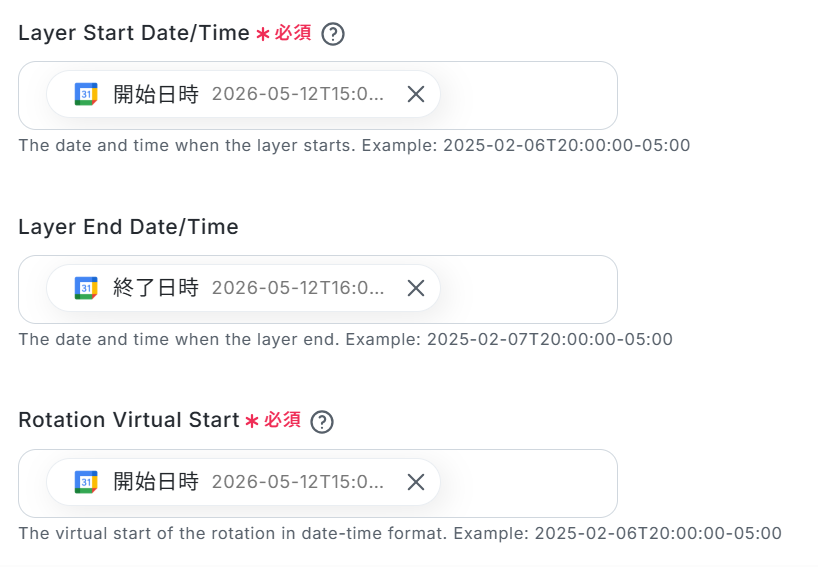Click the 2026-05-12T16:0... value in Layer End chip
This screenshot has height=567, width=818.
[x=298, y=288]
